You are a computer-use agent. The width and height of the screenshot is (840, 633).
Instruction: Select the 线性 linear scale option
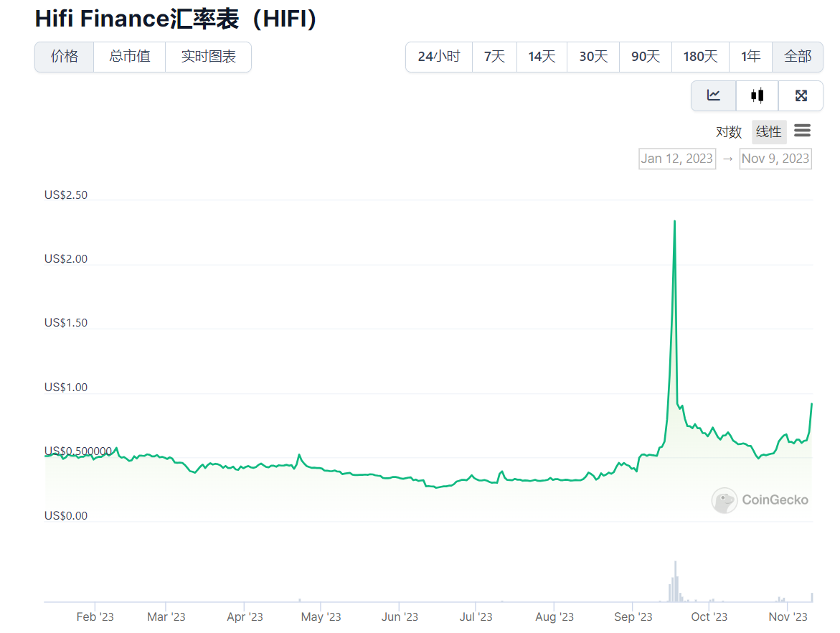click(x=768, y=132)
